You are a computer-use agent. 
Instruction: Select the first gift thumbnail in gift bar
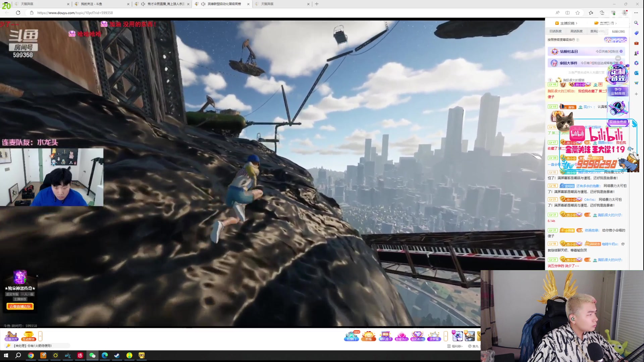point(457,336)
